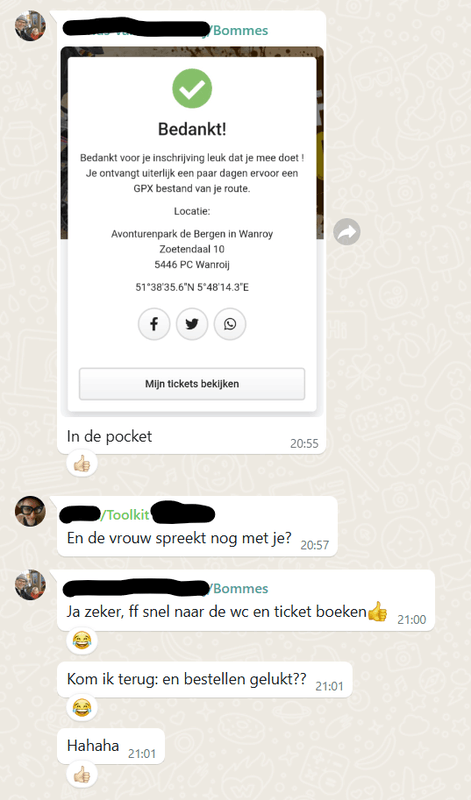Screen dimensions: 471x800
Task: Click the WhatsApp share icon
Action: (230, 324)
